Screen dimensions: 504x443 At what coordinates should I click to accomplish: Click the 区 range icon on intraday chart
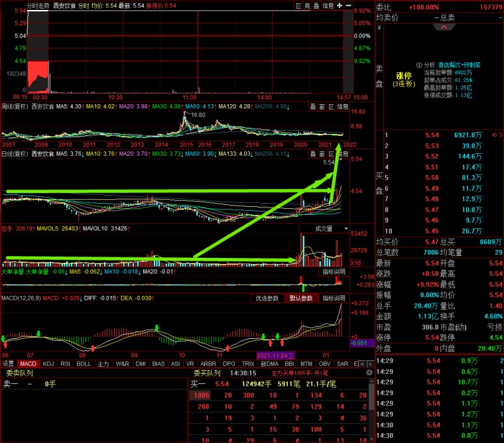[298, 5]
